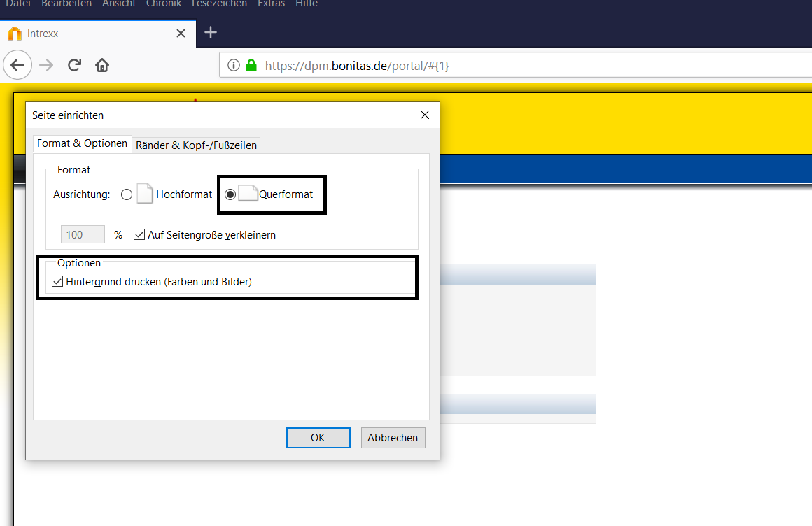Select the Hochformat orientation radio button
The image size is (812, 526).
127,194
